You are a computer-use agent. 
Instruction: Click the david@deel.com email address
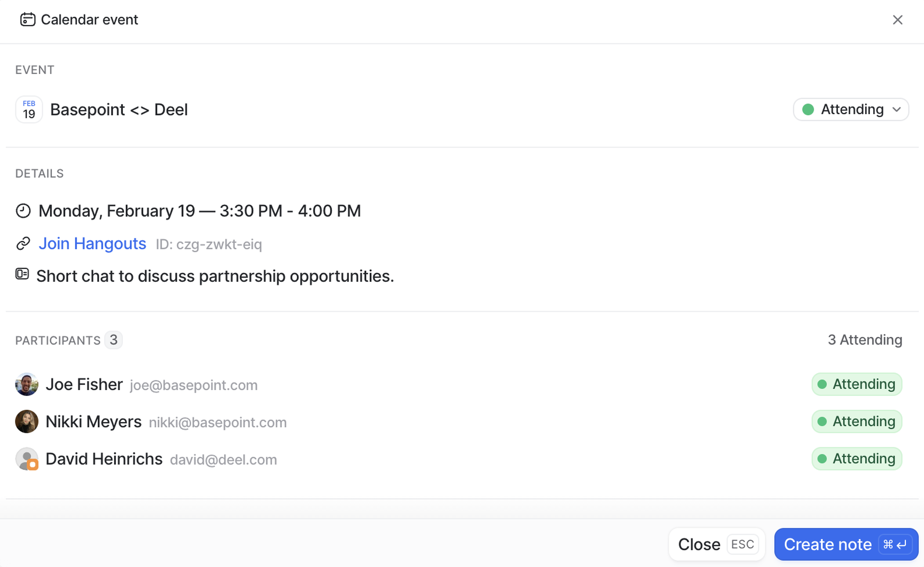pyautogui.click(x=224, y=460)
